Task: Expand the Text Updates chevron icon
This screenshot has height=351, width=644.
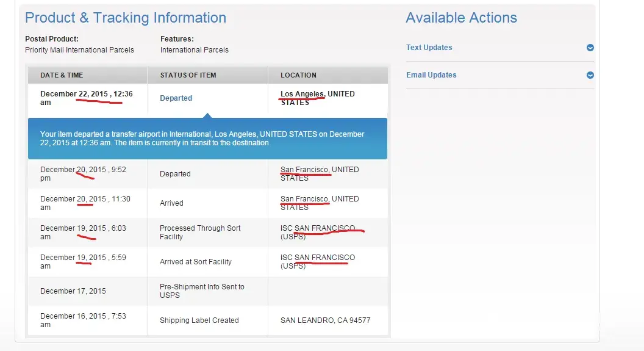Action: click(590, 48)
